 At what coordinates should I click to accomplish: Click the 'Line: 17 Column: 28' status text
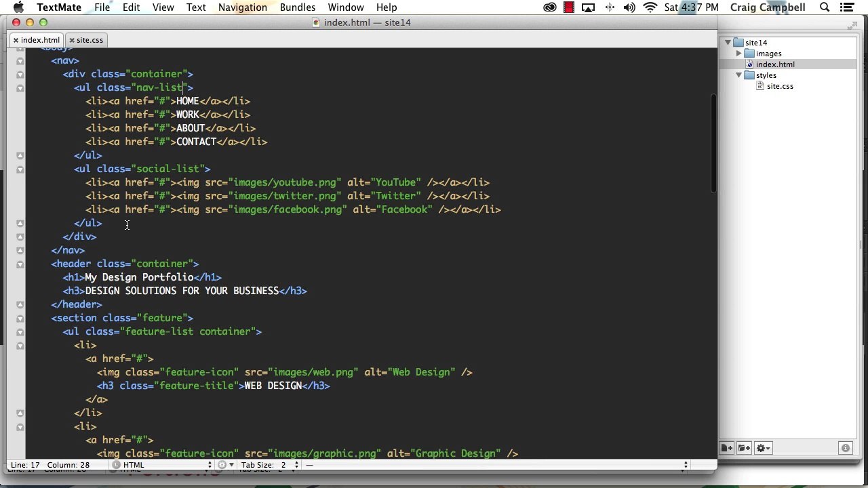tap(50, 465)
